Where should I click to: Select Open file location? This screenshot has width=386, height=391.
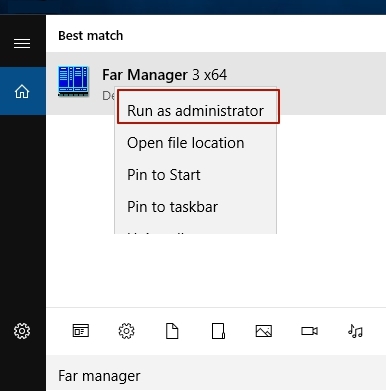[195, 143]
